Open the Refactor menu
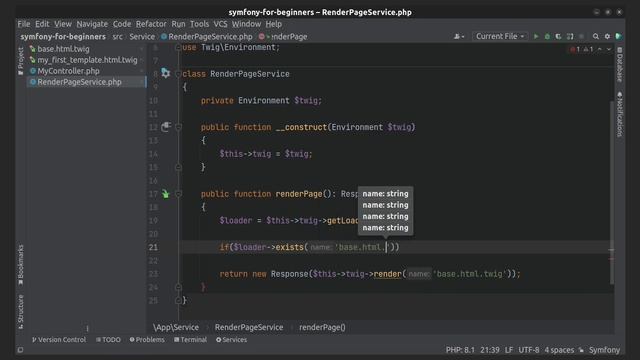This screenshot has width=640, height=360. [151, 24]
